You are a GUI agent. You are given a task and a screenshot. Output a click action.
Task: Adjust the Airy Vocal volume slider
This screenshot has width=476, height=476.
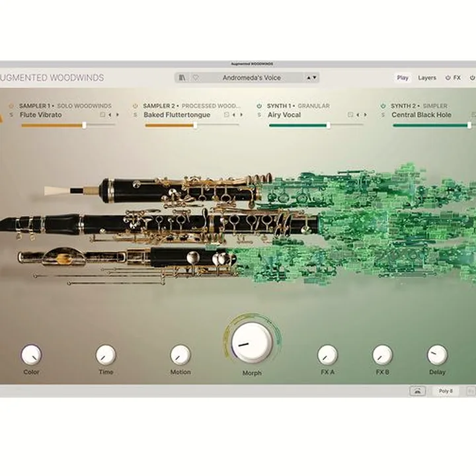316,125
